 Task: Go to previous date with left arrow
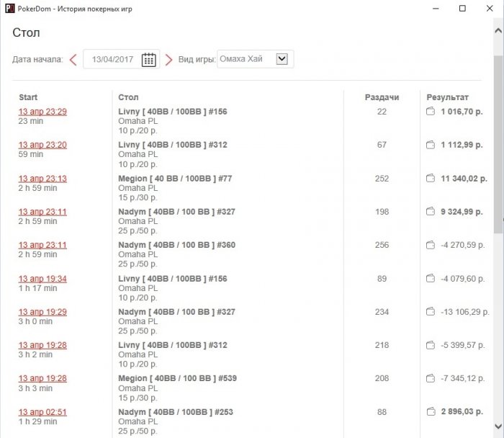coord(73,60)
